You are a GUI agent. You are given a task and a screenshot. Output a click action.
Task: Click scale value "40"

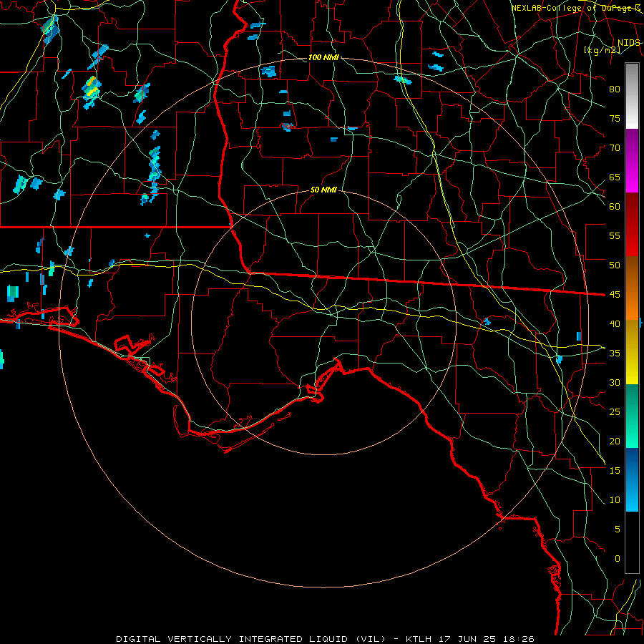coord(615,323)
